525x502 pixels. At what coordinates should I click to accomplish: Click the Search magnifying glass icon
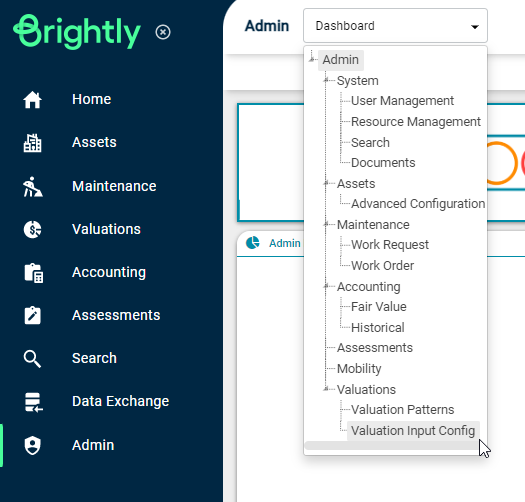click(32, 359)
